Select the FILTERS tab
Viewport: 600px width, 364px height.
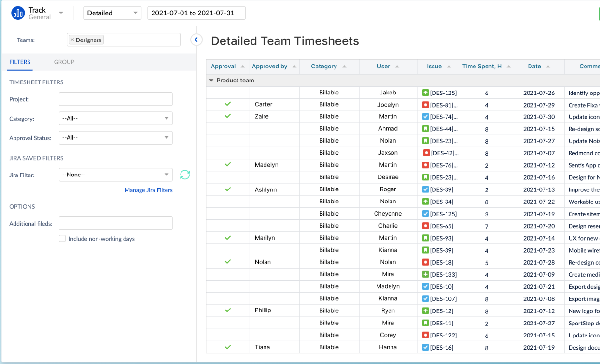20,62
